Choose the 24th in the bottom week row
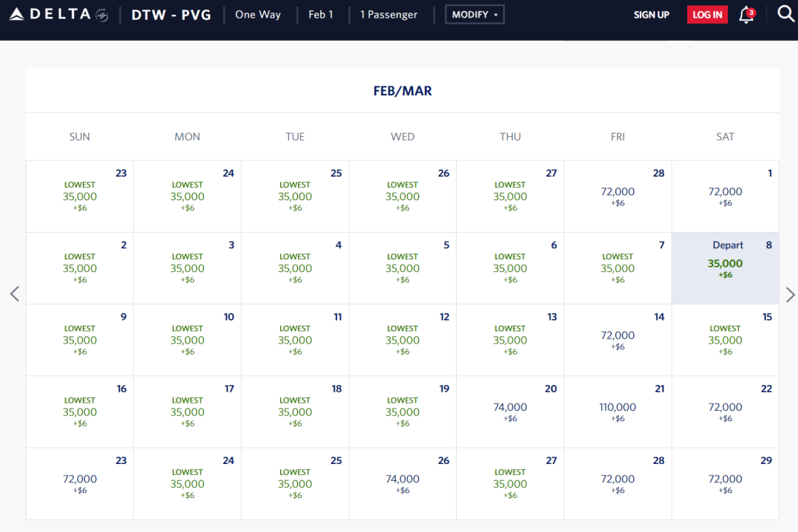798x532 pixels. click(x=187, y=484)
